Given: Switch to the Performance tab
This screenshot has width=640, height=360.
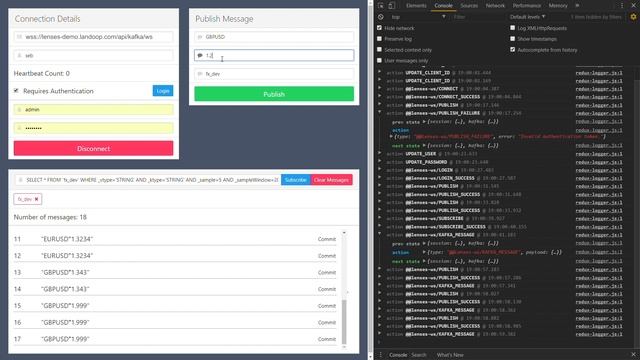Looking at the screenshot, I should (x=527, y=6).
